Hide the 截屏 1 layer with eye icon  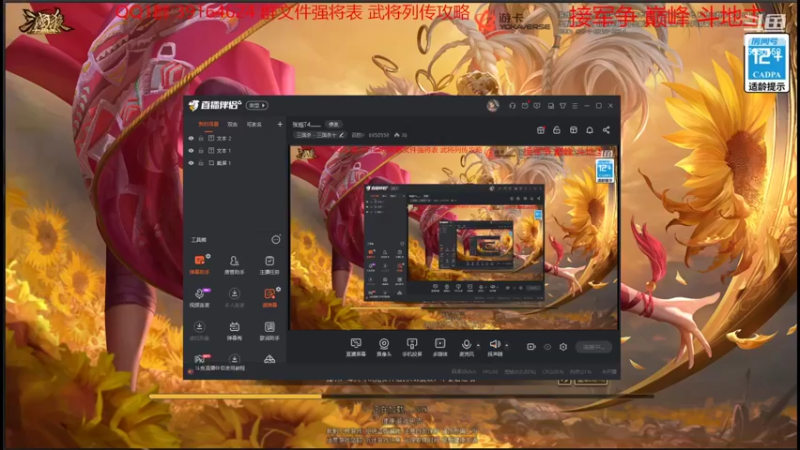[x=191, y=163]
